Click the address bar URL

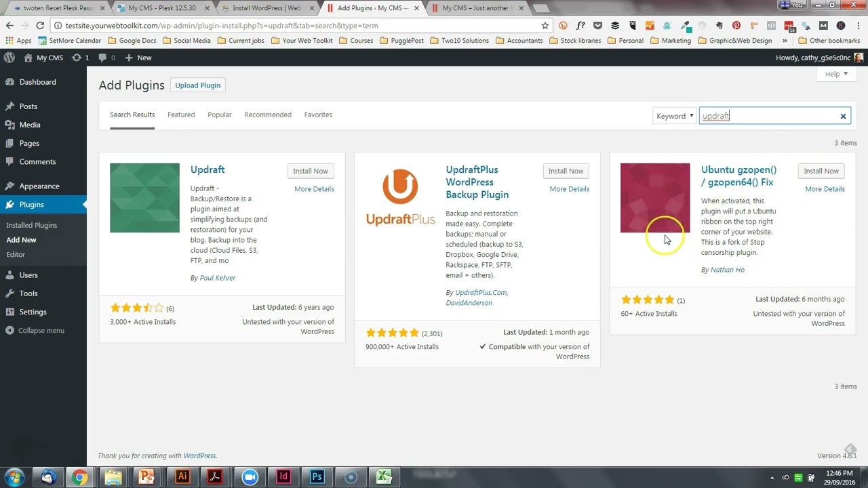pyautogui.click(x=222, y=26)
